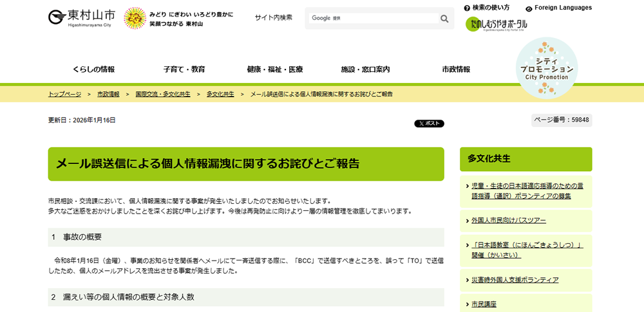Open 国際交流・多文化共生 breadcrumb link
This screenshot has width=644, height=312.
pos(163,94)
